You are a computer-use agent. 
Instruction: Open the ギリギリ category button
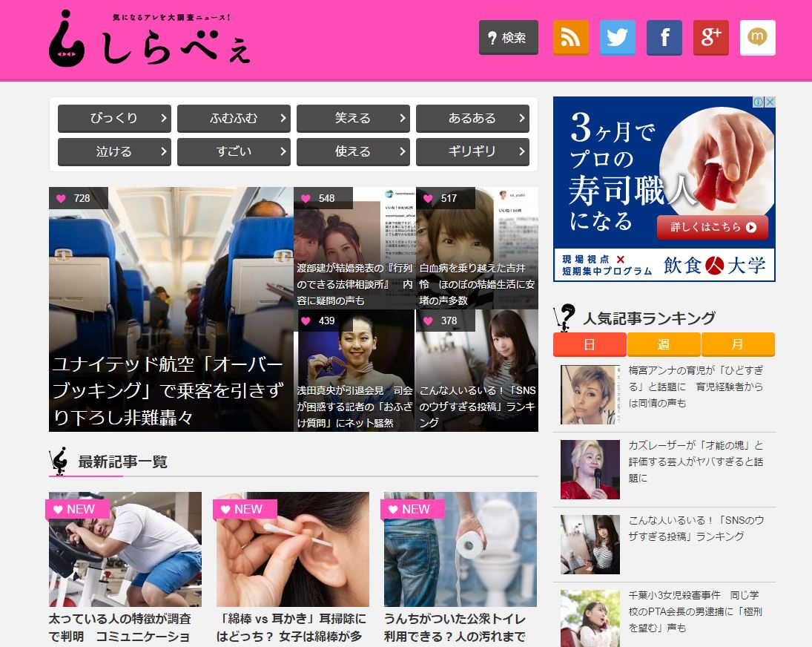pyautogui.click(x=472, y=152)
